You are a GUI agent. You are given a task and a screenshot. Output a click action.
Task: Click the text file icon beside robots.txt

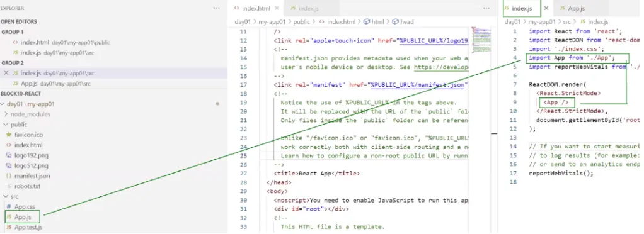point(9,186)
